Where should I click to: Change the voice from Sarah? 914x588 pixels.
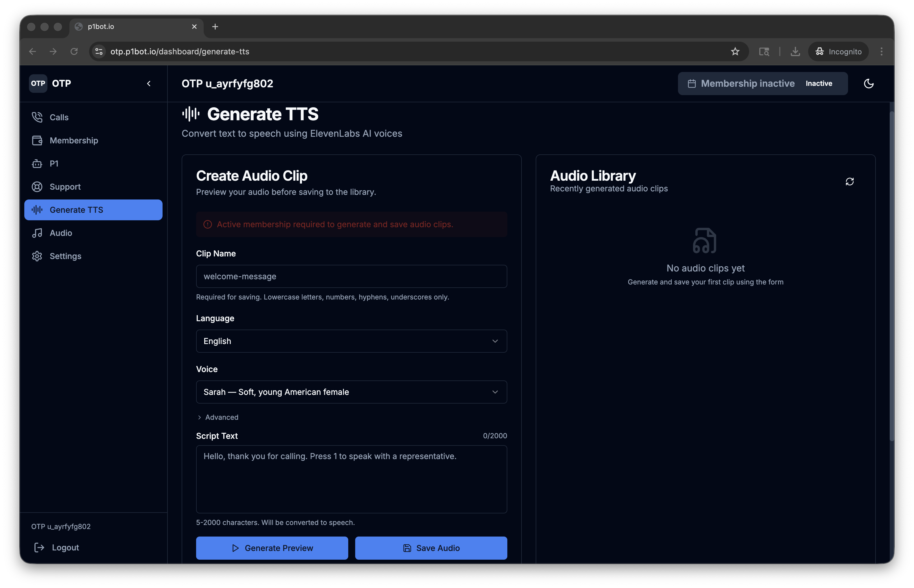point(351,392)
